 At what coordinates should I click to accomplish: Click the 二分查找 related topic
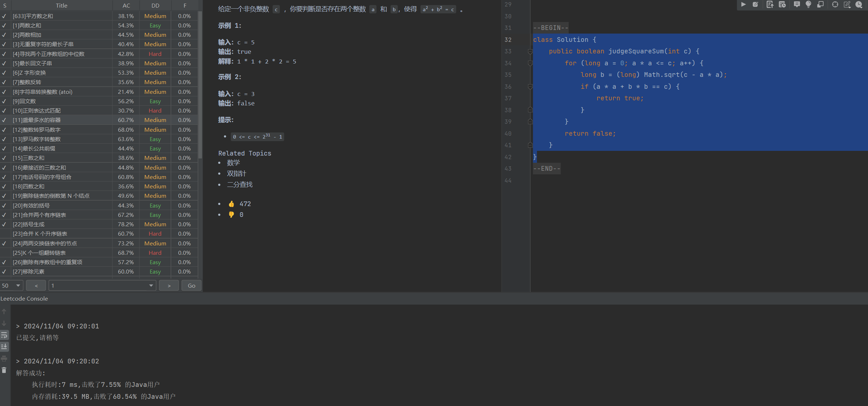click(x=240, y=184)
